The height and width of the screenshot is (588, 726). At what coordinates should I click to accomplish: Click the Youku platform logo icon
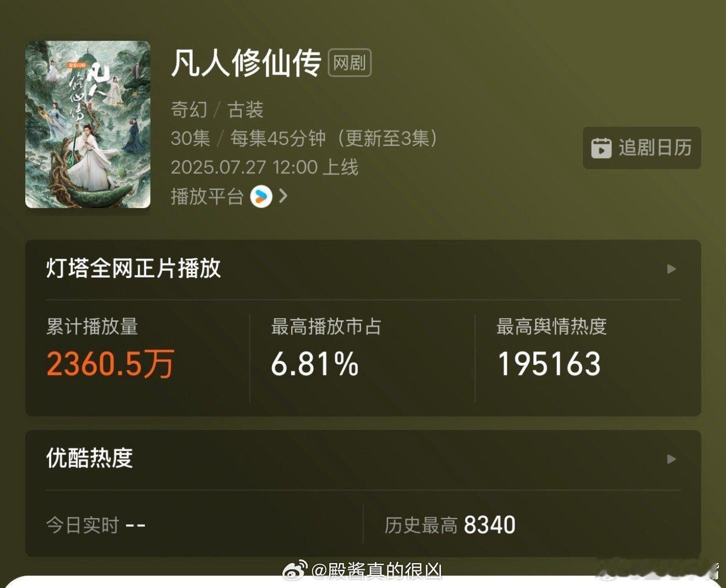[261, 196]
